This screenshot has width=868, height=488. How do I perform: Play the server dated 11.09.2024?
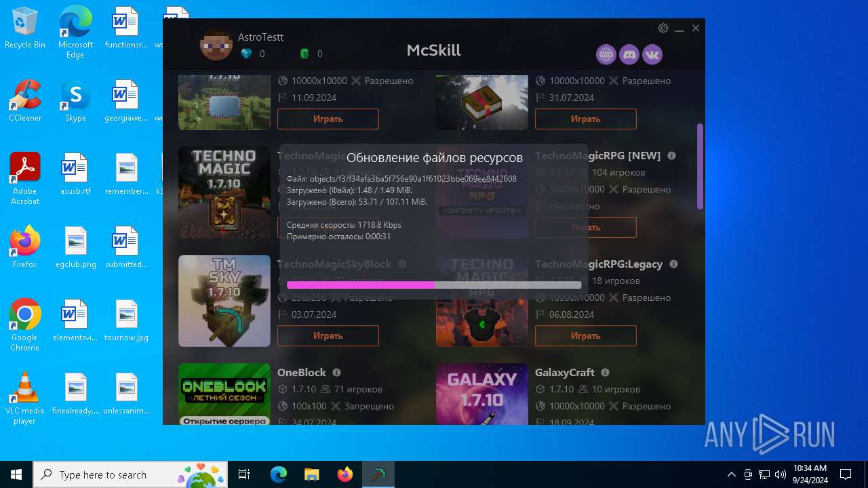coord(328,119)
